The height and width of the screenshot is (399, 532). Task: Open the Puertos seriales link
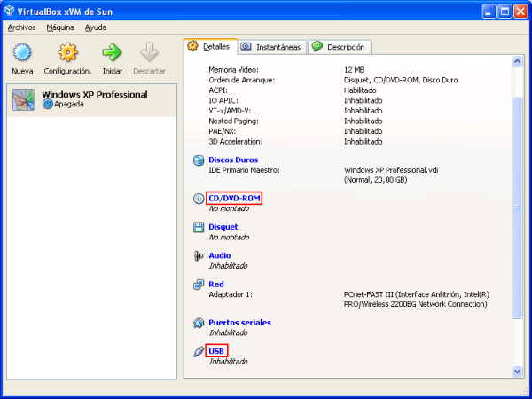[x=239, y=323]
